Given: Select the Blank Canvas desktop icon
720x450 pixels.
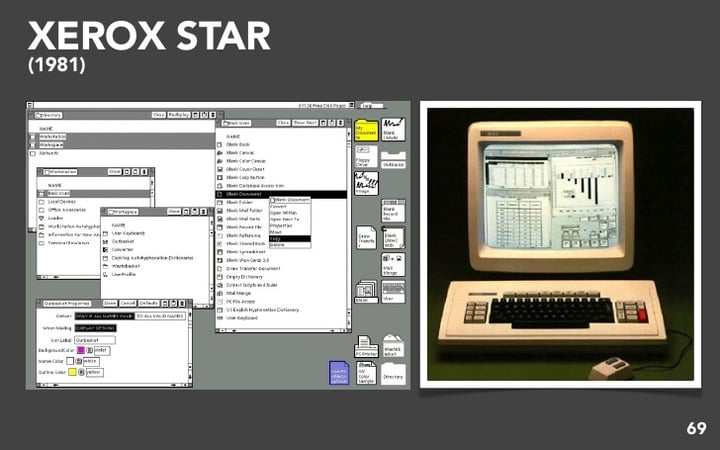Looking at the screenshot, I should point(393,129).
